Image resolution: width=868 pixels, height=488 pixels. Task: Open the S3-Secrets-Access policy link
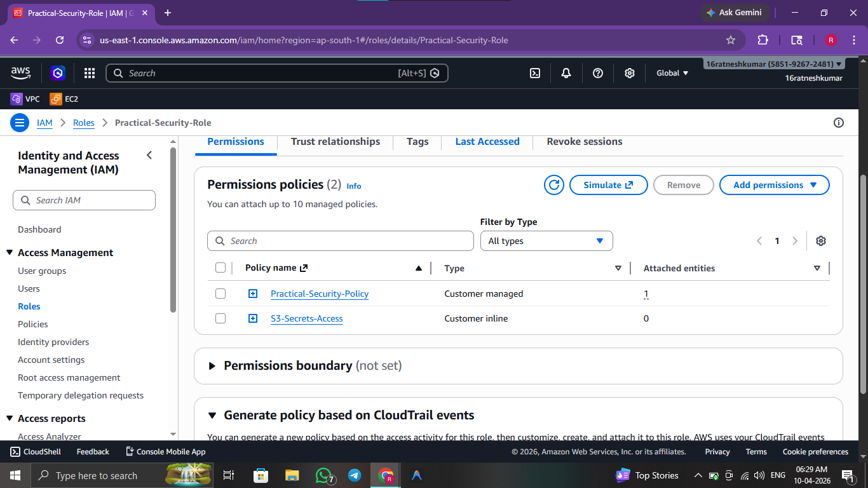(307, 318)
